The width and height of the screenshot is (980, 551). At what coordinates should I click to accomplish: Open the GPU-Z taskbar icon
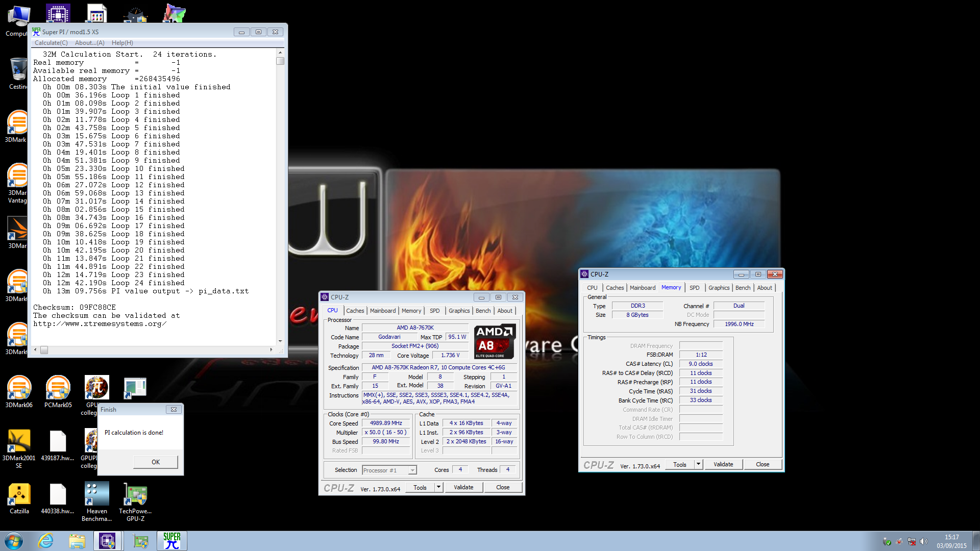pyautogui.click(x=140, y=541)
